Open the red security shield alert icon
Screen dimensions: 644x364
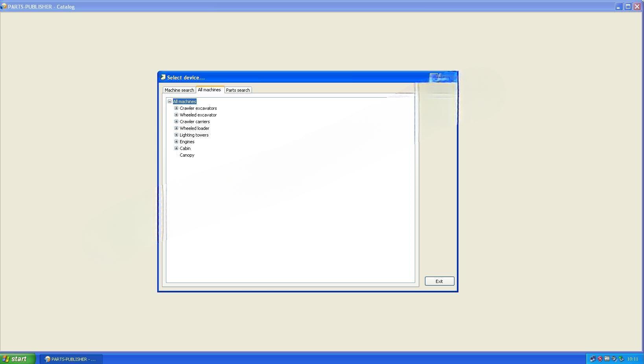tap(600, 359)
